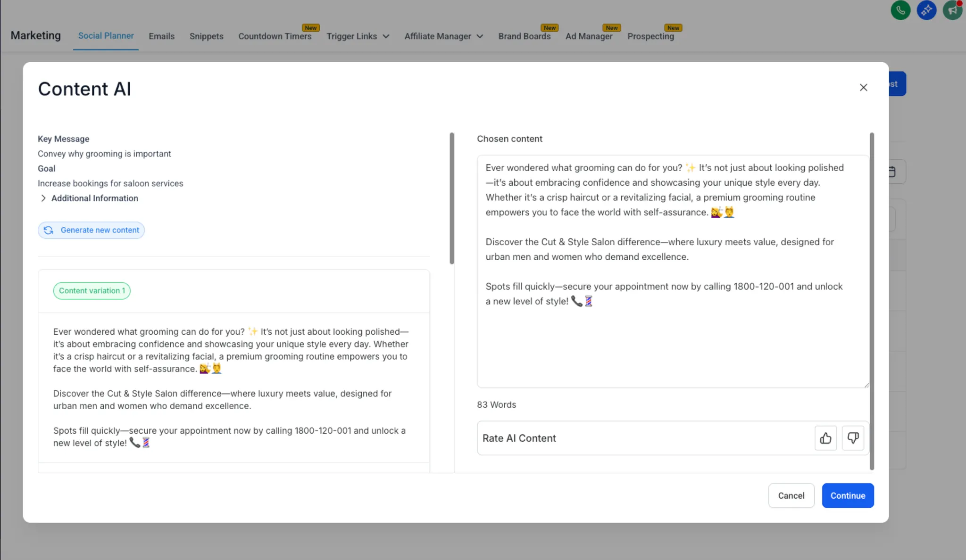Expand Additional Information section
Image resolution: width=966 pixels, height=560 pixels.
tap(43, 198)
